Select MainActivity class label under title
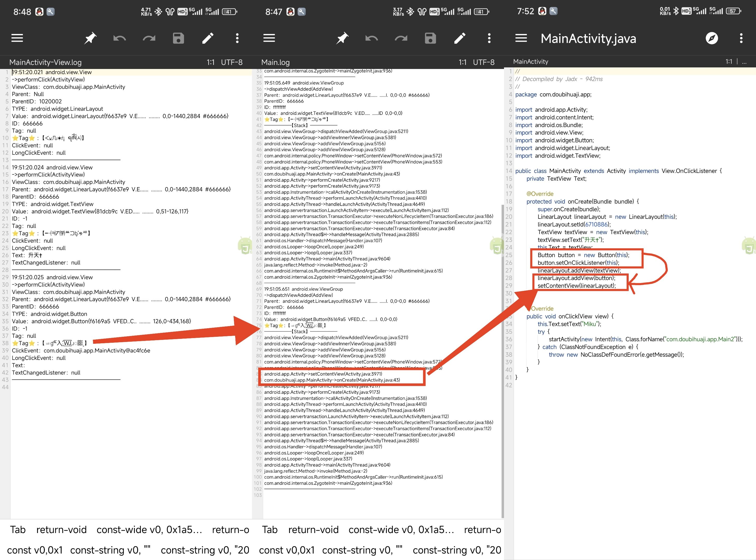756x560 pixels. tap(530, 61)
